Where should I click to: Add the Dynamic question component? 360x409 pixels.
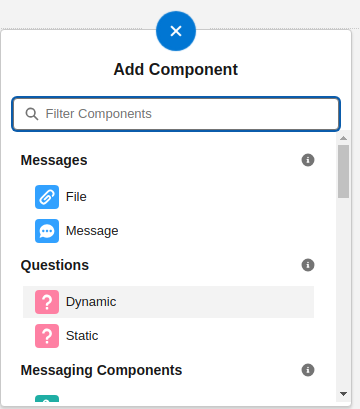[x=168, y=302]
